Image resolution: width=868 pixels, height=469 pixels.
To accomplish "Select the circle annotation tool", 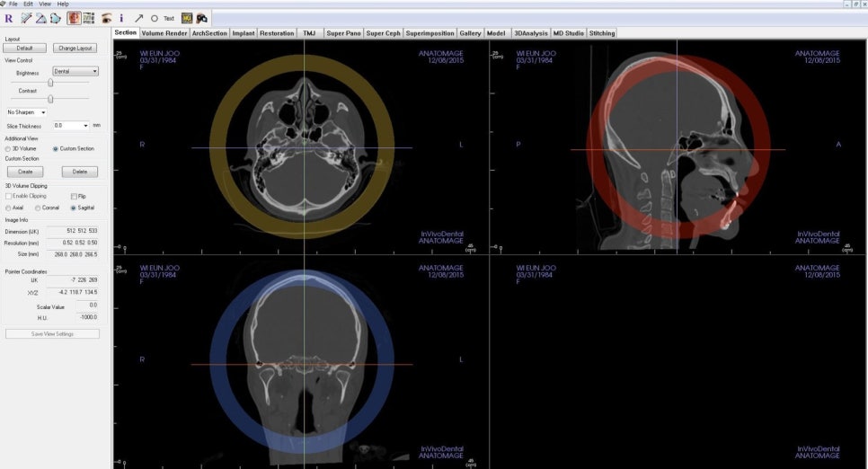I will (155, 18).
